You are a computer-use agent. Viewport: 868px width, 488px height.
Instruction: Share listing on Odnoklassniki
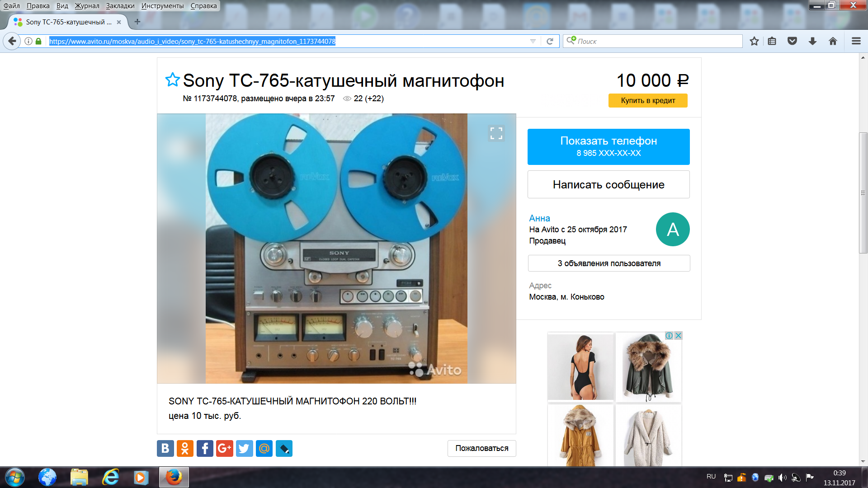pos(185,448)
